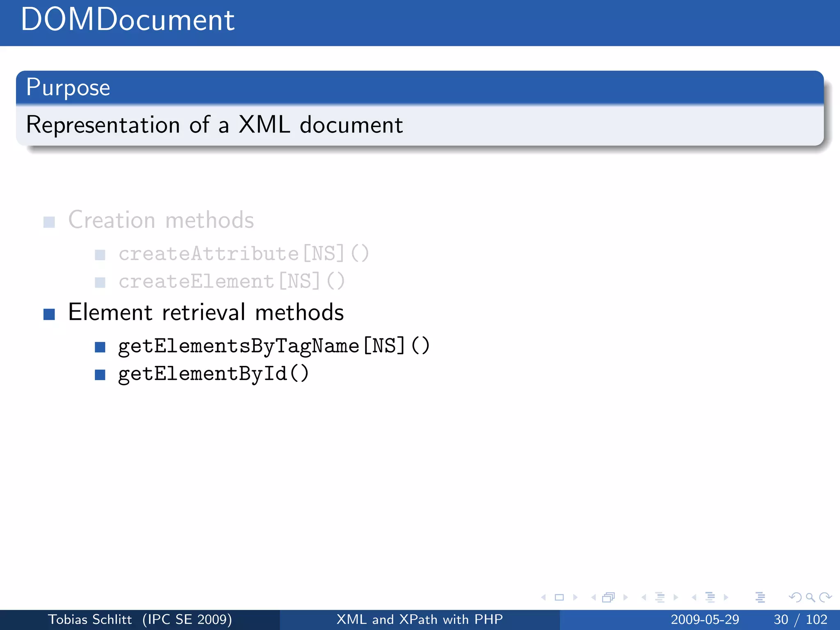840x630 pixels.
Task: Click the getElementById() bullet text
Action: point(213,374)
